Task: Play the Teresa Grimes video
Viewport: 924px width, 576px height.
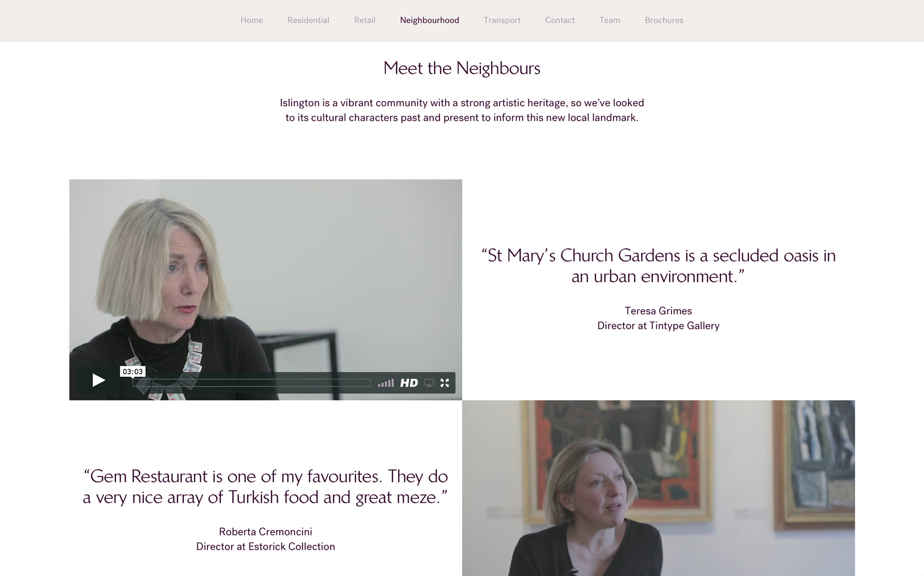Action: (x=98, y=380)
